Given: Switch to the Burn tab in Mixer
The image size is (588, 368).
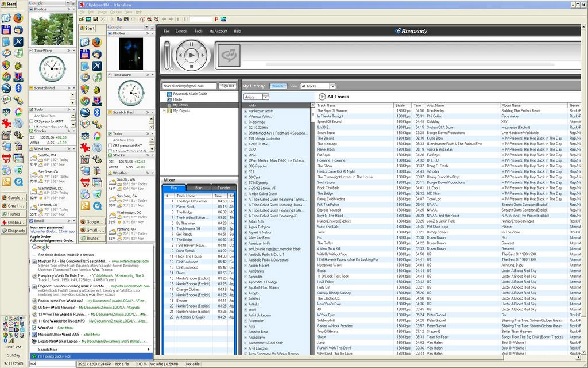Looking at the screenshot, I should pos(199,188).
